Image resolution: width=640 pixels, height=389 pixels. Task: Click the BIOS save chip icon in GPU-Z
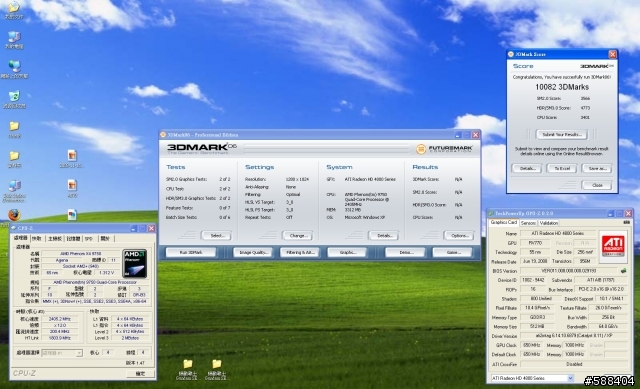point(623,271)
